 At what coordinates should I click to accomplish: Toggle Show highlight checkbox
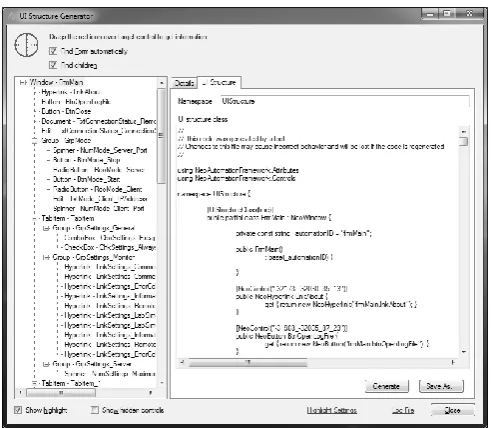click(18, 410)
